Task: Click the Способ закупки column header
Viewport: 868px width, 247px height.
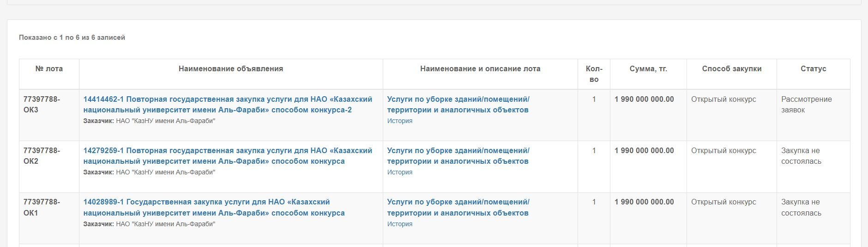Action: 731,69
